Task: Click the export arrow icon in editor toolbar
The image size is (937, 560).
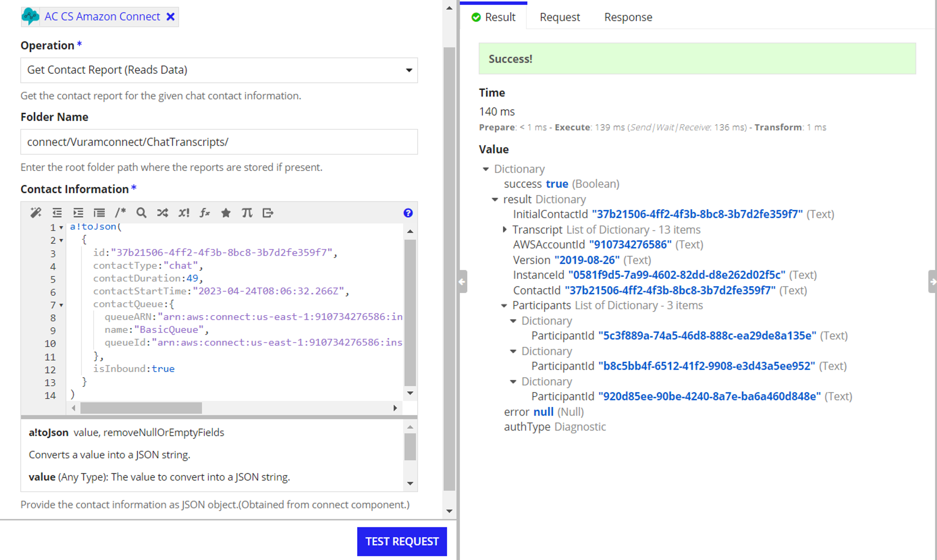Action: point(268,213)
